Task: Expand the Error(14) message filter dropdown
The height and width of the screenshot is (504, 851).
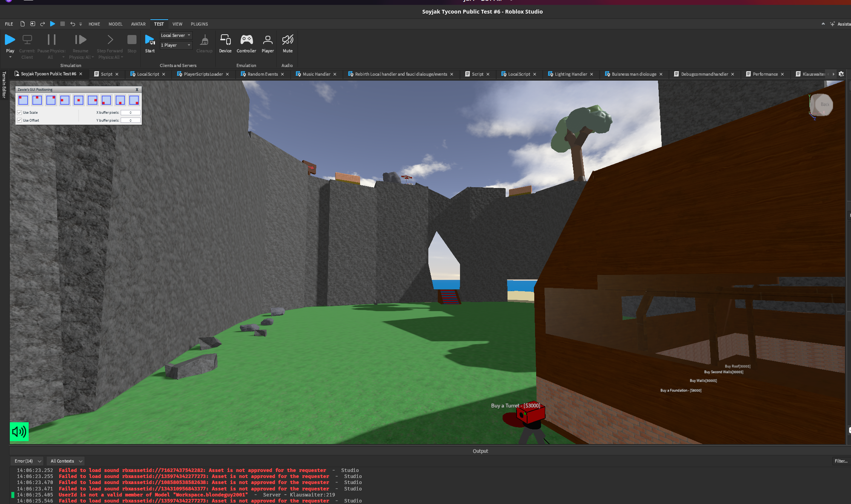Action: [28, 461]
